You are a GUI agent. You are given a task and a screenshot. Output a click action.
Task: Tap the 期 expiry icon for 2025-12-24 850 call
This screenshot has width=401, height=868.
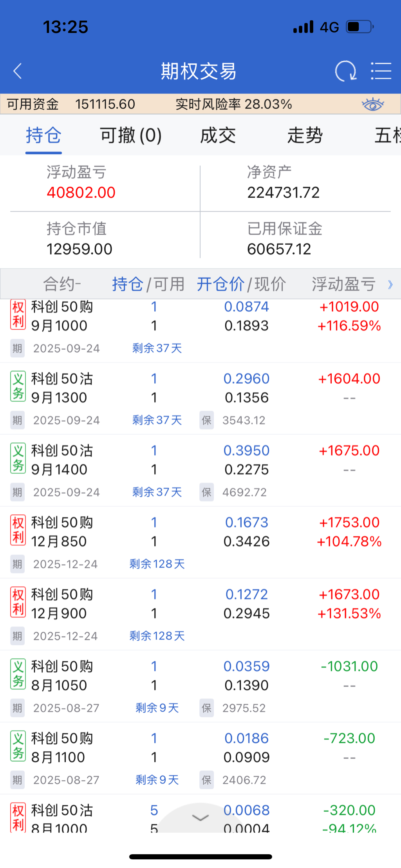(x=17, y=564)
